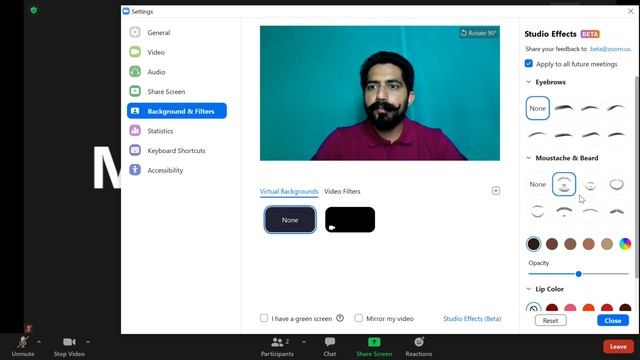Select circle beard style in top row

(x=616, y=184)
